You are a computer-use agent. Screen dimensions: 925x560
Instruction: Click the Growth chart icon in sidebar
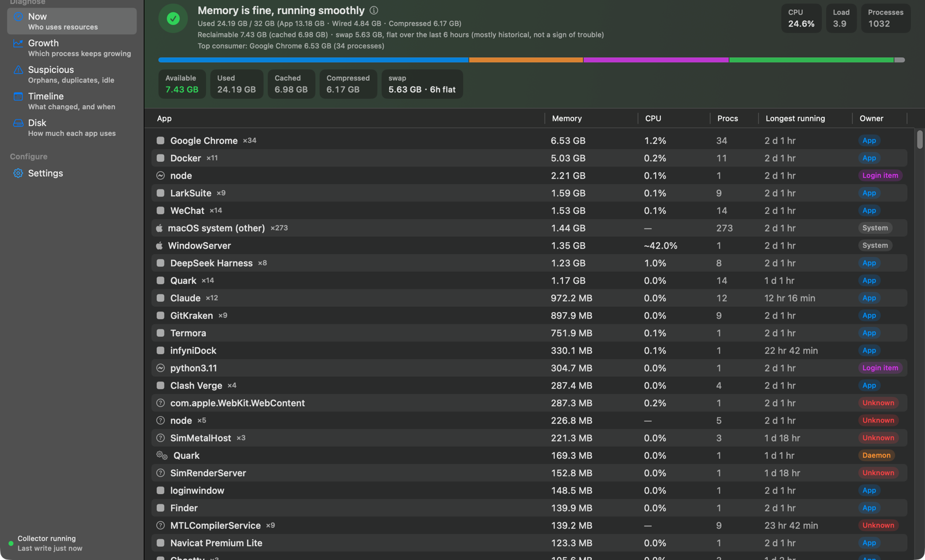[18, 43]
